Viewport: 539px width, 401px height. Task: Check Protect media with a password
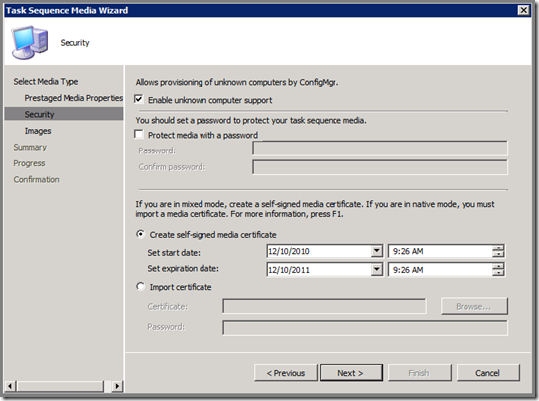pyautogui.click(x=139, y=134)
